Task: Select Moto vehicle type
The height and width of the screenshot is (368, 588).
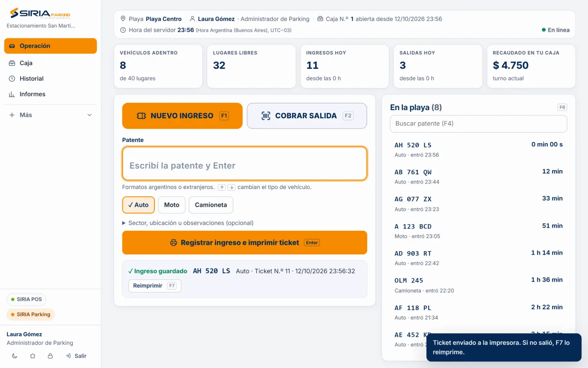Action: (x=171, y=205)
